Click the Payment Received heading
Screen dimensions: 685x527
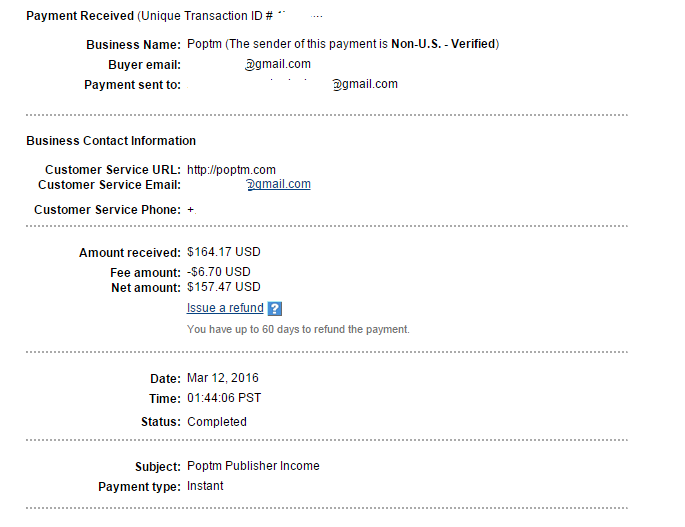click(x=79, y=17)
